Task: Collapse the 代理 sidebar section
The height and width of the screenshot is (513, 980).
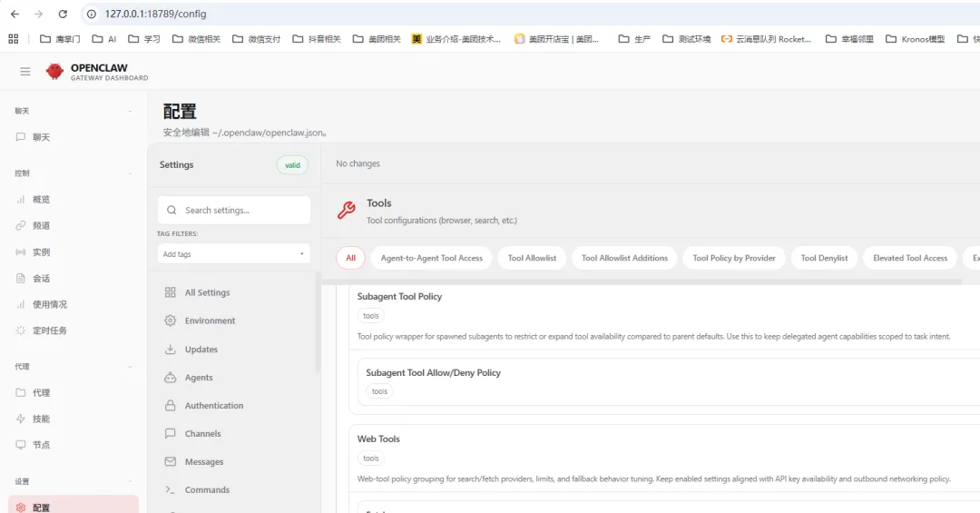Action: pos(130,367)
